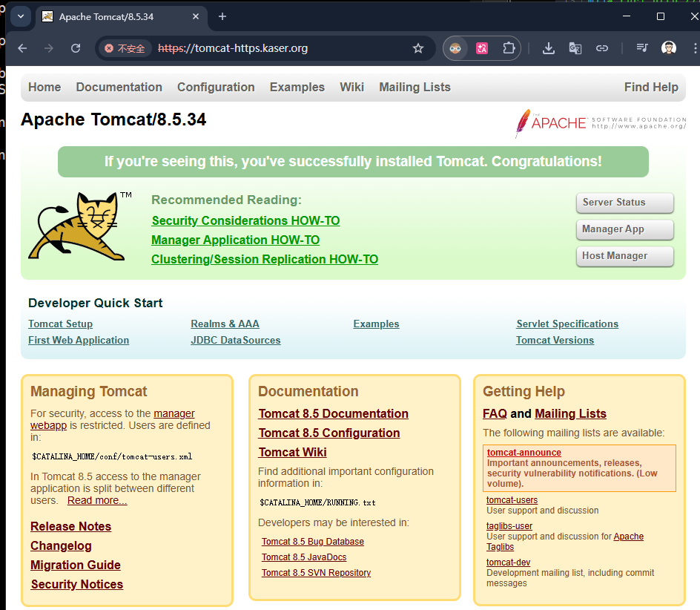Open the First Web Application link
The height and width of the screenshot is (610, 700).
(79, 341)
